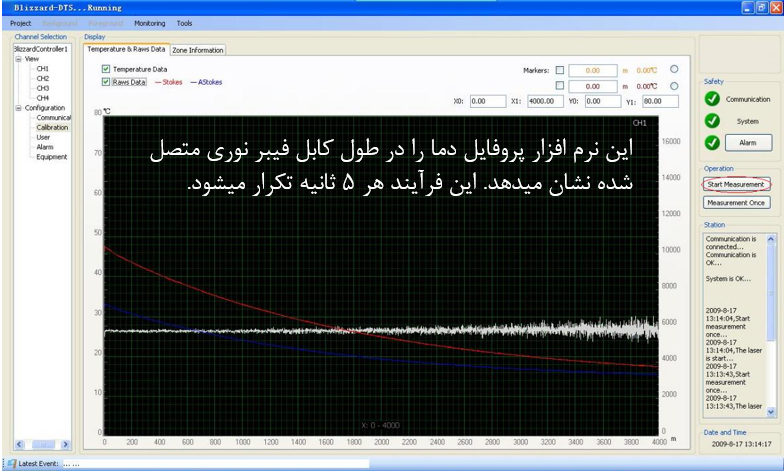This screenshot has width=784, height=471.
Task: Click the Y1 input field showing 80.00
Action: pos(660,101)
